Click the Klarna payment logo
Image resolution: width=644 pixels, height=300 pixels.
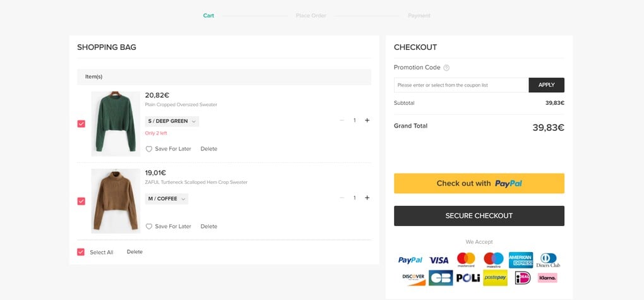coord(547,277)
